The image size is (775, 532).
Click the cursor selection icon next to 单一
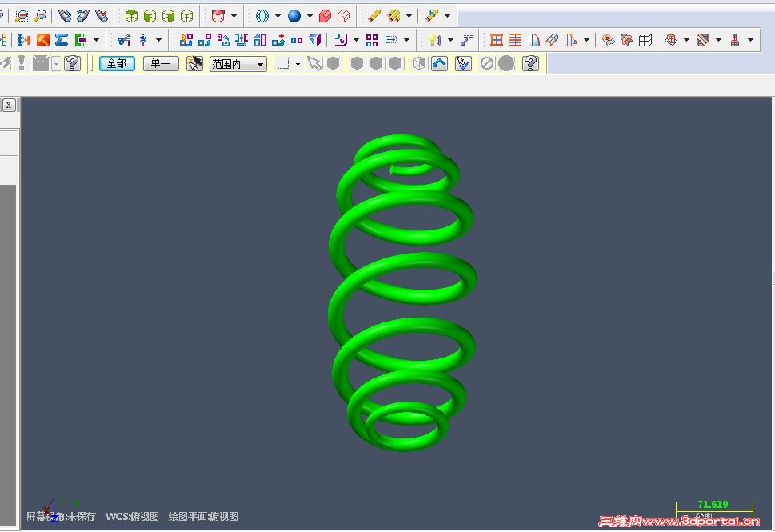(194, 64)
